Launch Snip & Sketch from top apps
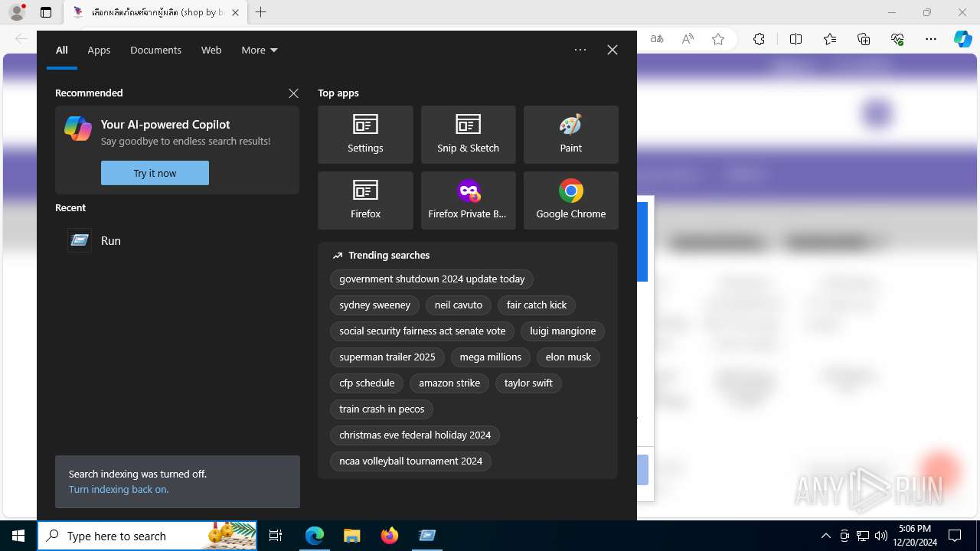 point(468,135)
